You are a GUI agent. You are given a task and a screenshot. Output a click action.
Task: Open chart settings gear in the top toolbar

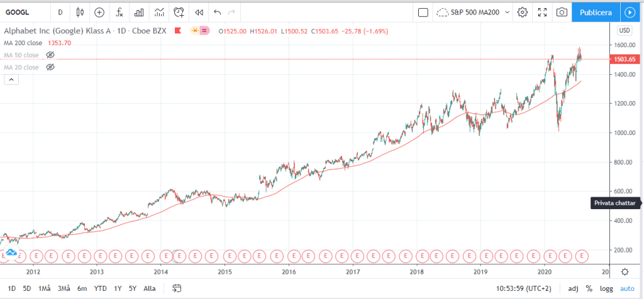[522, 12]
